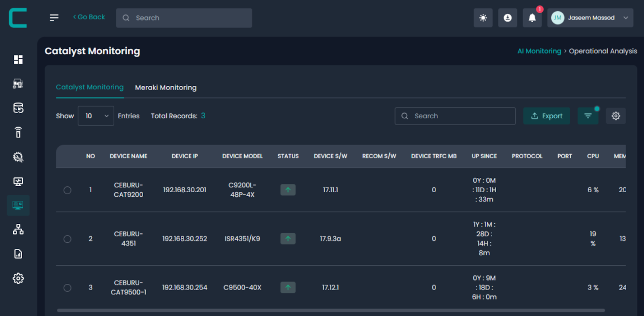Screen dimensions: 644x316
Task: Focus the table Search field
Action: click(x=455, y=116)
